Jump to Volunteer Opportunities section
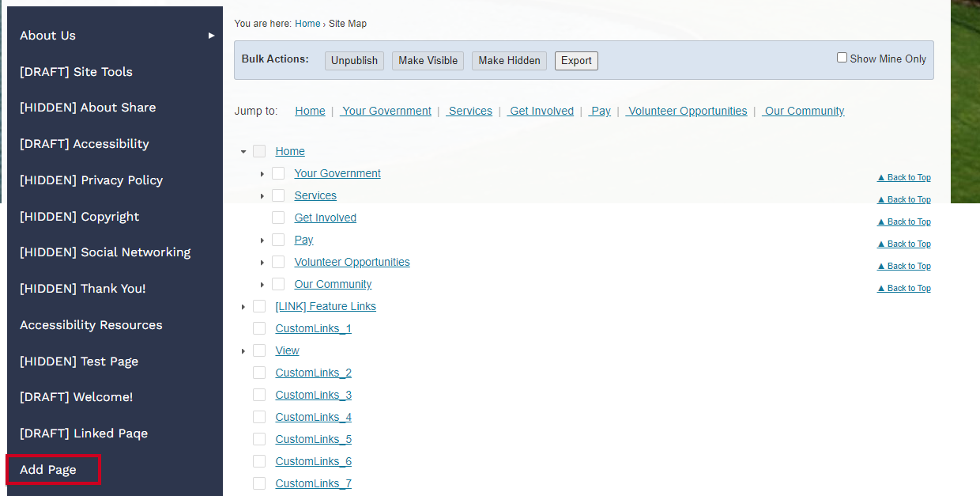Image resolution: width=980 pixels, height=496 pixels. [x=686, y=111]
